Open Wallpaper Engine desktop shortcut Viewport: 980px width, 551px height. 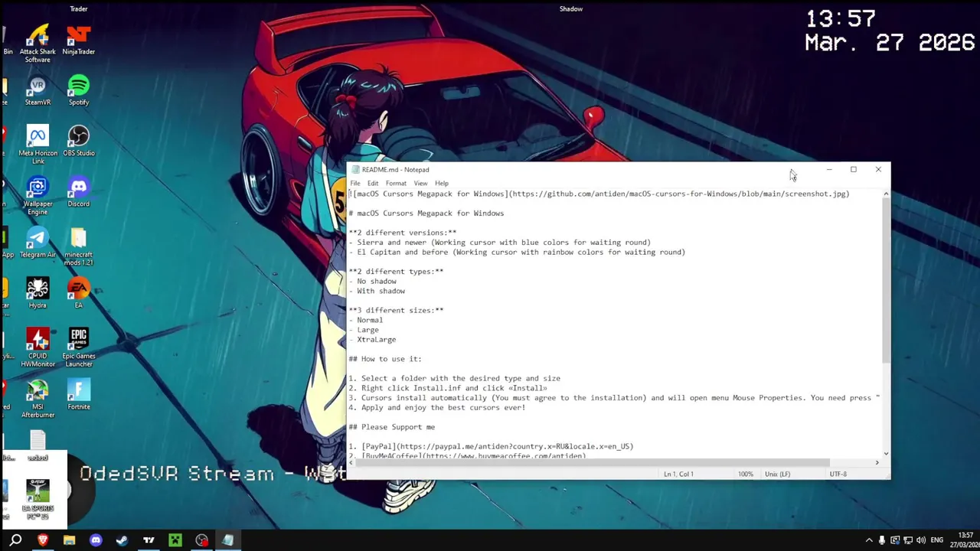click(x=38, y=195)
